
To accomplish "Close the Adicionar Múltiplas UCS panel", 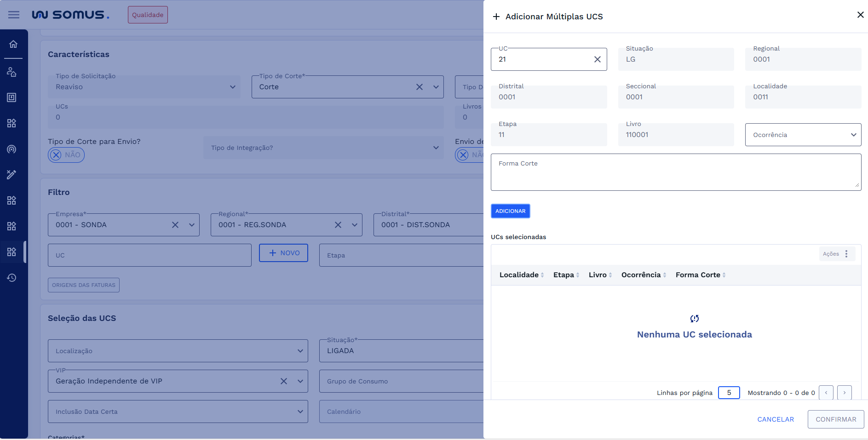I will (860, 15).
